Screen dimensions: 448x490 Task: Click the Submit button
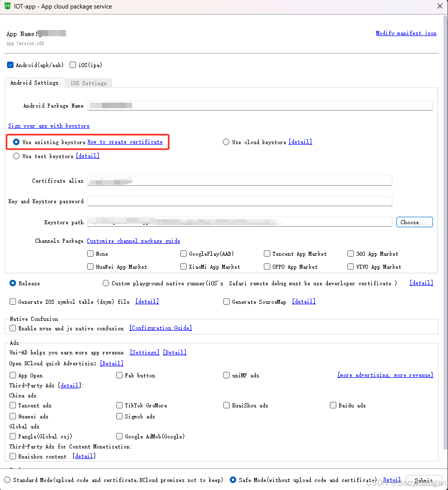tap(423, 480)
